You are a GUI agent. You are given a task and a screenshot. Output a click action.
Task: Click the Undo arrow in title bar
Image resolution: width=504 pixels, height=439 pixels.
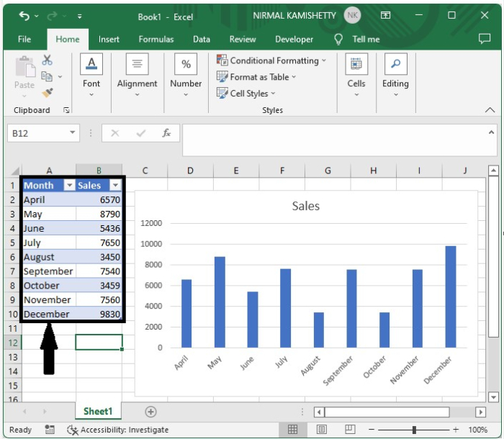[25, 15]
